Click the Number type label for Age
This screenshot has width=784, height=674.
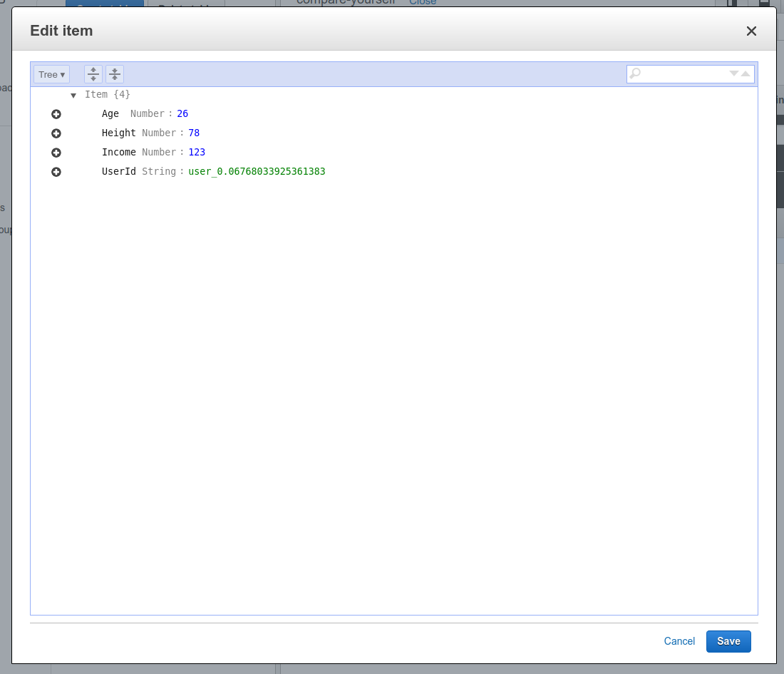[x=147, y=113]
